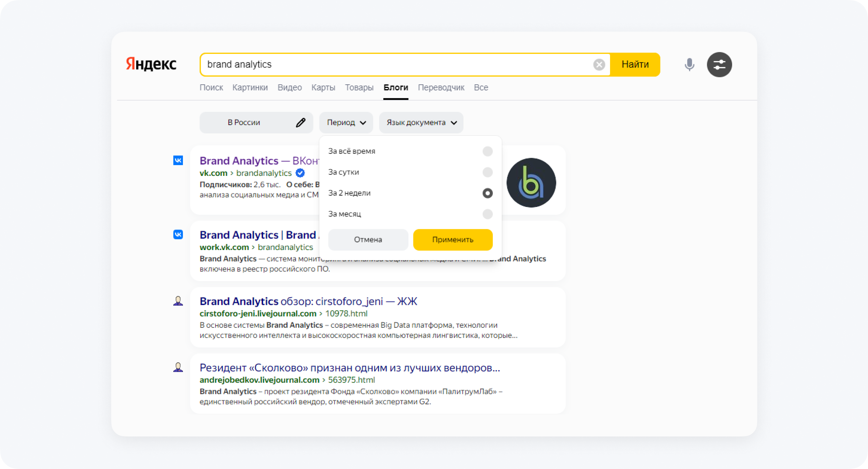This screenshot has height=469, width=868.
Task: Click the Найти search button
Action: (x=635, y=64)
